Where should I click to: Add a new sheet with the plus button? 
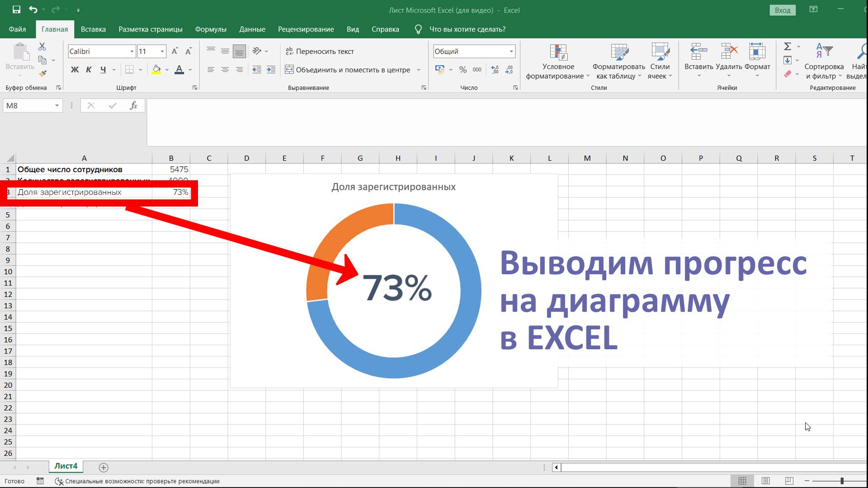[x=104, y=467]
